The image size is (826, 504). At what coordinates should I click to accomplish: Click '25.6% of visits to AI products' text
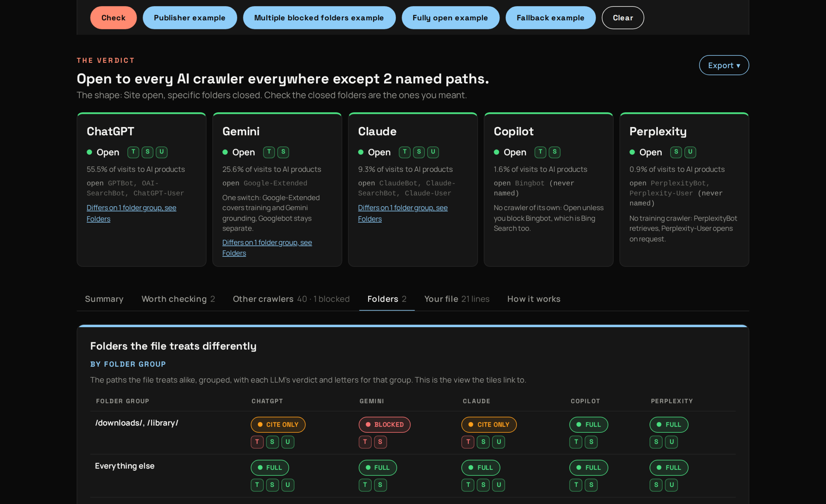click(272, 169)
